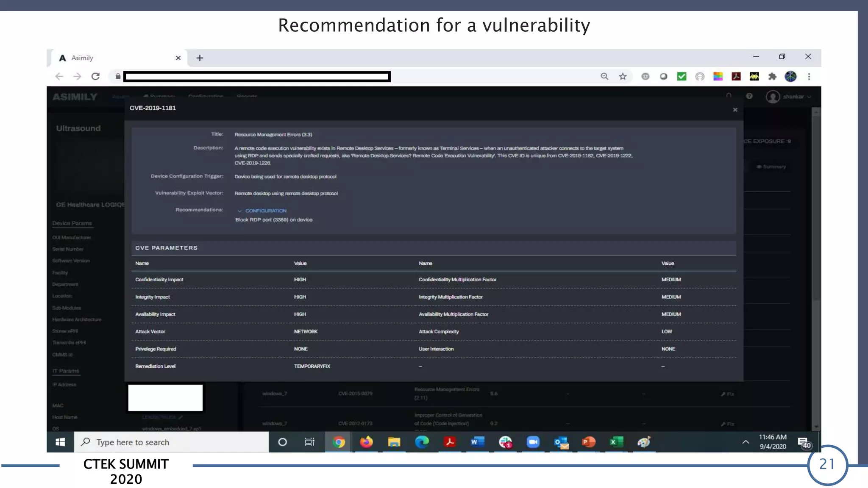
Task: Show hidden tray icons chevron
Action: pyautogui.click(x=746, y=442)
